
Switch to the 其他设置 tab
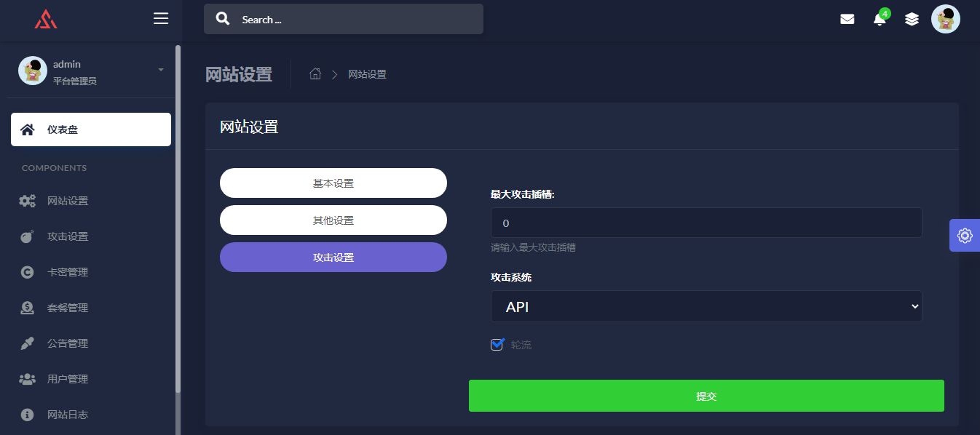coord(333,220)
